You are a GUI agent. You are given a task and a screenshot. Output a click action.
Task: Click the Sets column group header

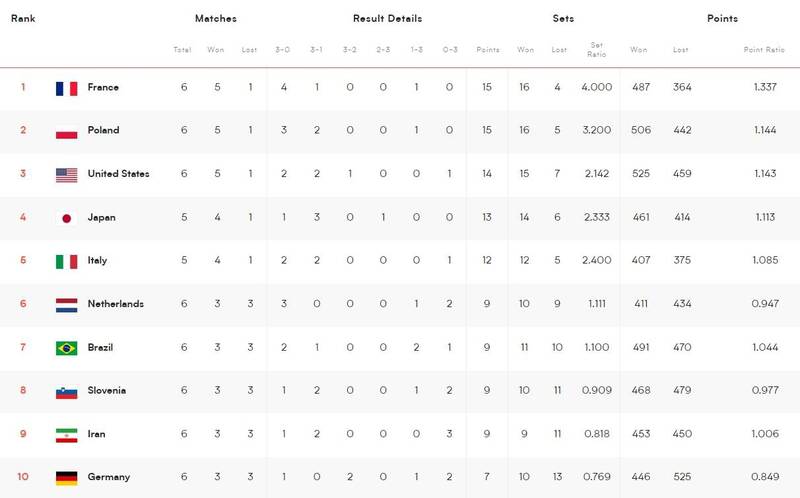point(563,19)
